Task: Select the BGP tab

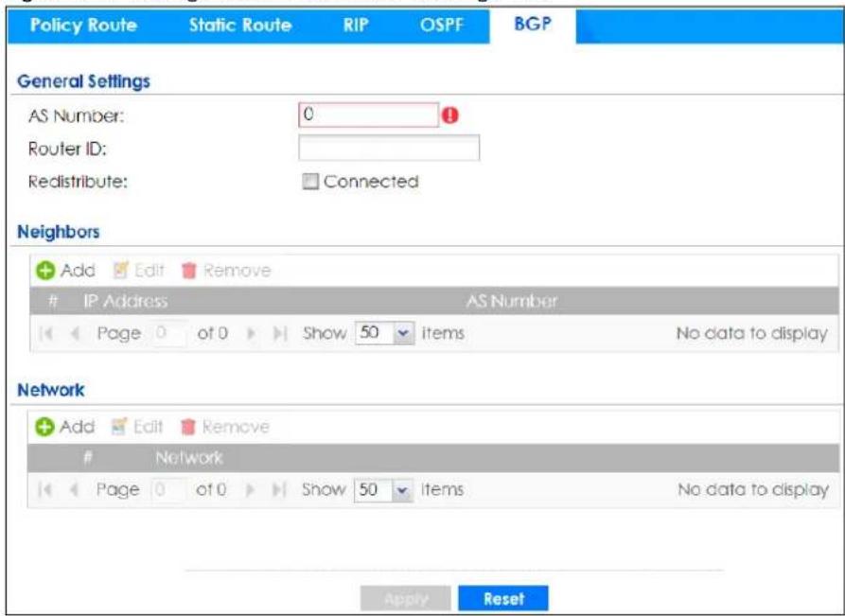Action: [x=533, y=25]
